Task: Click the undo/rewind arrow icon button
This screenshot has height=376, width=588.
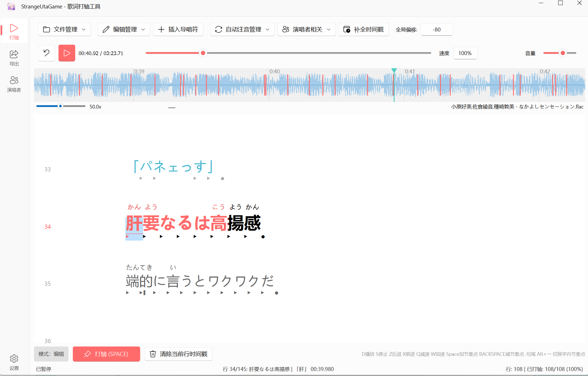Action: 46,53
